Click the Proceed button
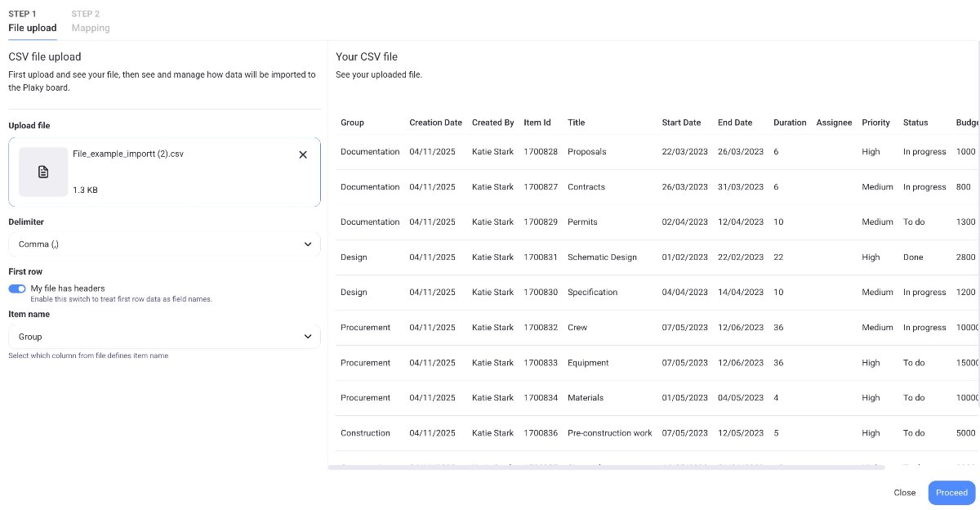This screenshot has width=980, height=510. (951, 492)
